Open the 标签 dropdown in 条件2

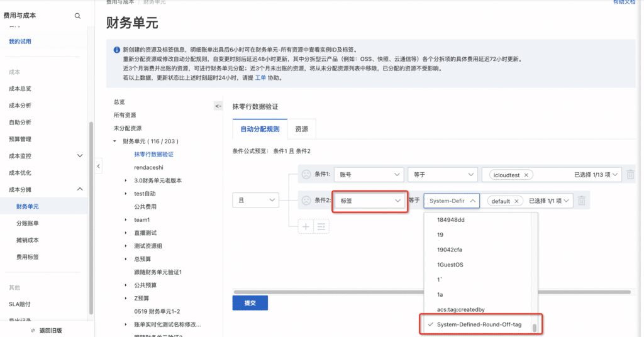click(370, 201)
